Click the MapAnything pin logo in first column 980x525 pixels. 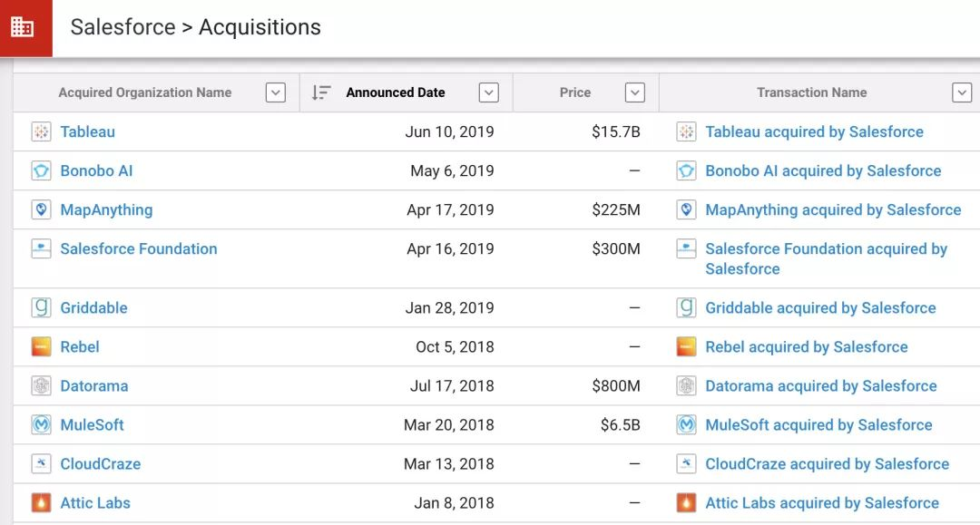(41, 209)
